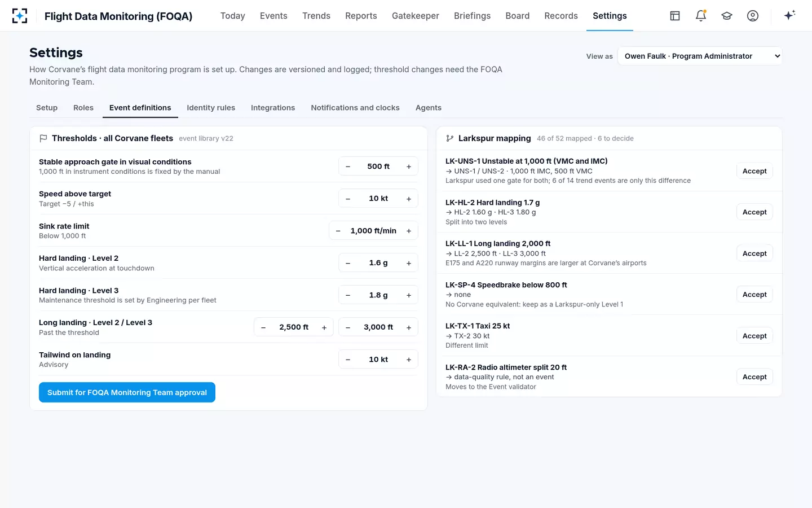
Task: Increase Long landing Level 2 distance
Action: [x=324, y=327]
